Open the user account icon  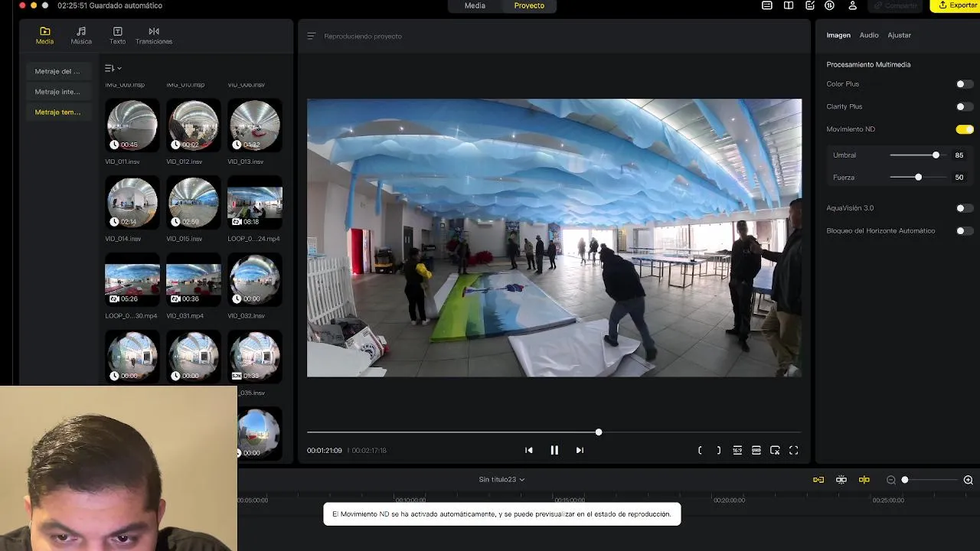[853, 5]
